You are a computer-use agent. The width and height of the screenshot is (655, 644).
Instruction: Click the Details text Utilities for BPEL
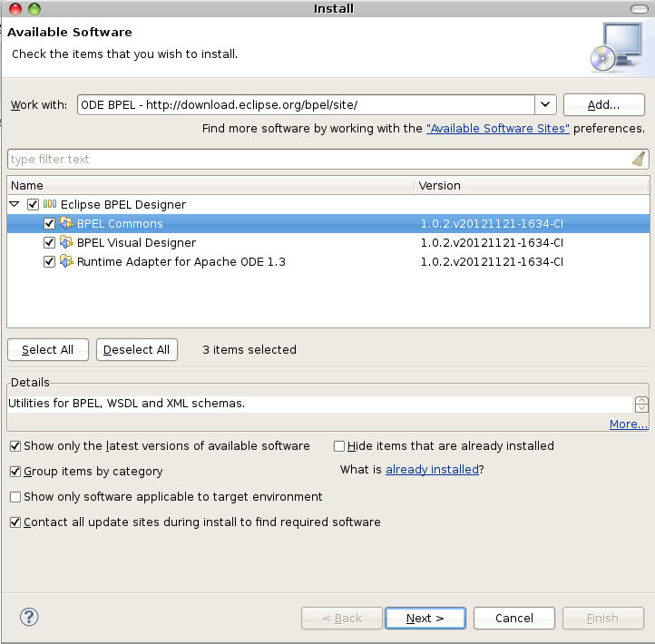click(x=127, y=403)
